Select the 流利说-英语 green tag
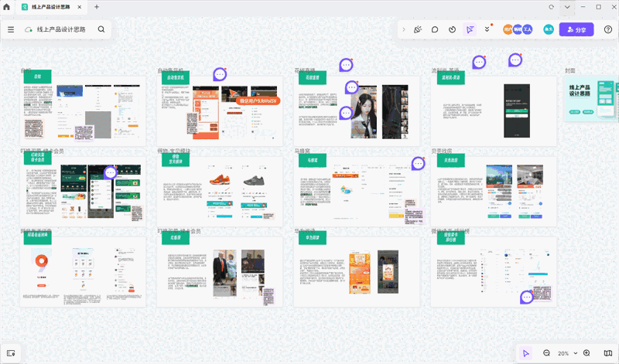The height and width of the screenshot is (364, 619). pyautogui.click(x=450, y=77)
